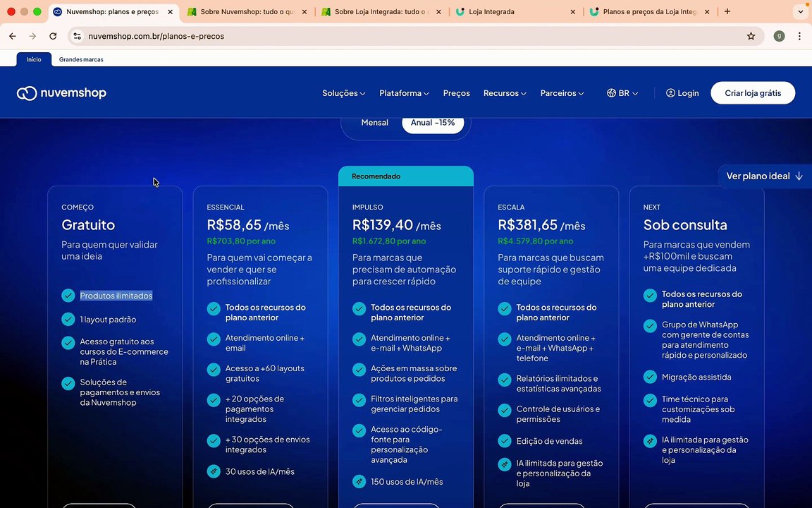This screenshot has height=508, width=812.
Task: Close the Sobre Nuvemshop tab
Action: coord(304,12)
